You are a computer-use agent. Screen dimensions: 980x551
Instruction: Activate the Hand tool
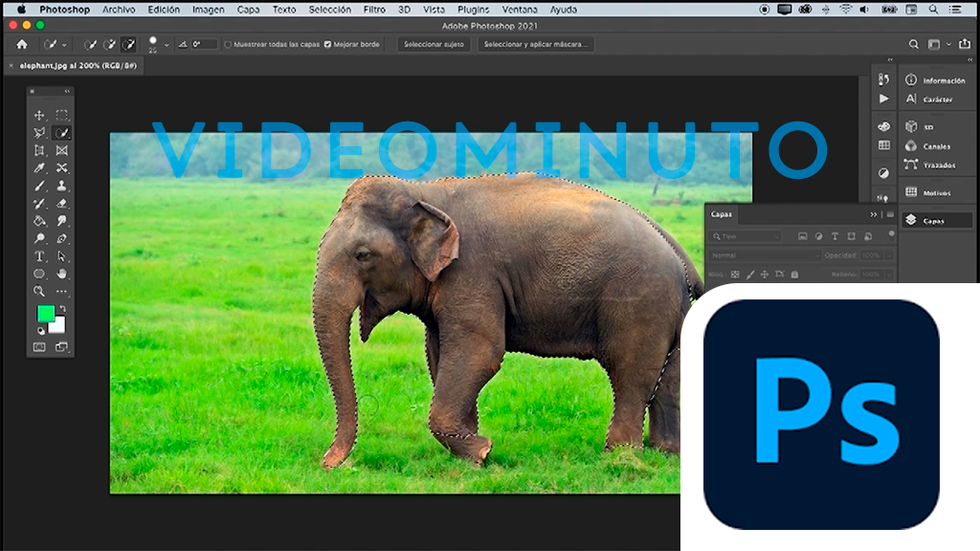click(62, 274)
